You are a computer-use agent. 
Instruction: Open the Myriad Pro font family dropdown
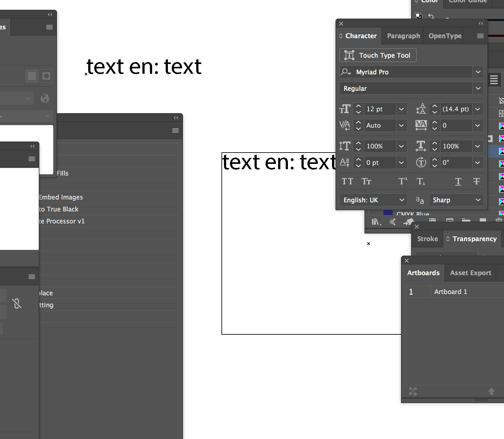[x=478, y=72]
